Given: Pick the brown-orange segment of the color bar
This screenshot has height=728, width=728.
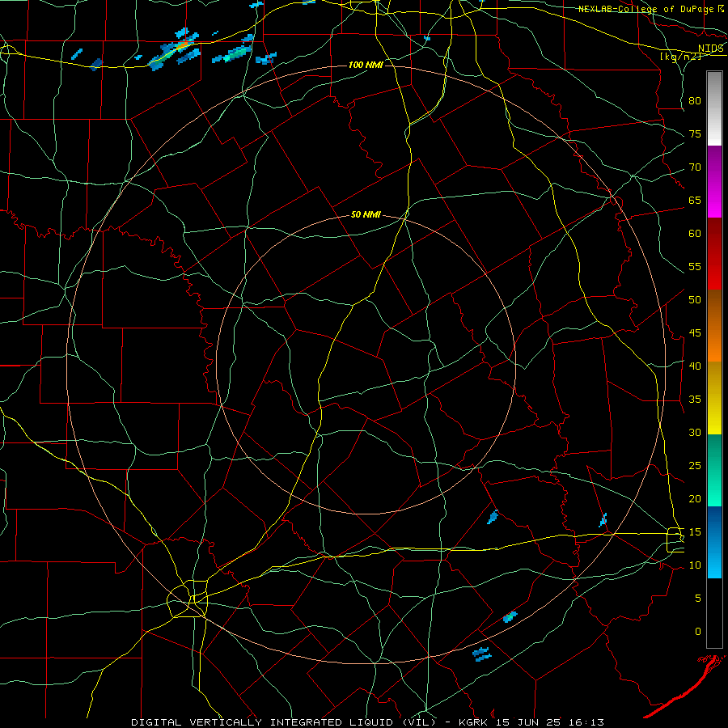Looking at the screenshot, I should [x=714, y=325].
